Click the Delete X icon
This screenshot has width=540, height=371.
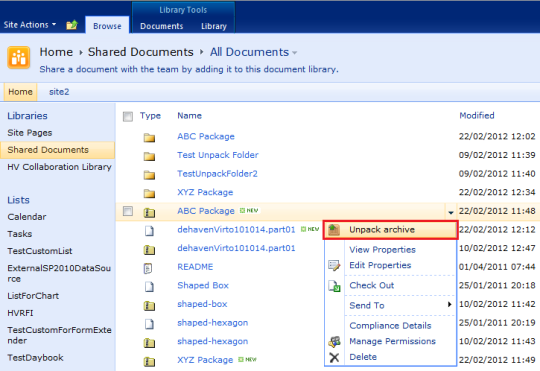click(334, 357)
